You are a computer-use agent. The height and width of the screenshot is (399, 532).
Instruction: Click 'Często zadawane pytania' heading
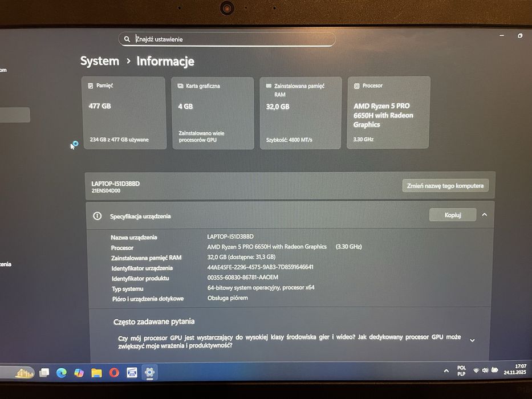pyautogui.click(x=154, y=321)
